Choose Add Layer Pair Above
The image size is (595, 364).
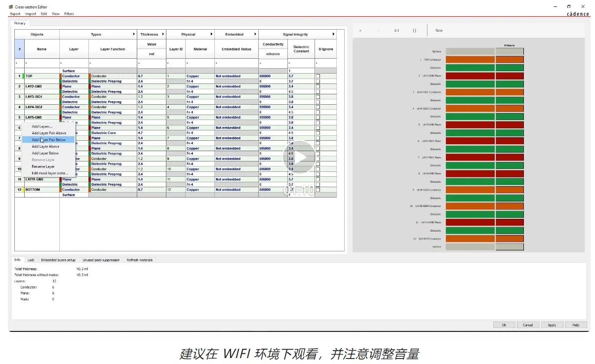coord(48,133)
